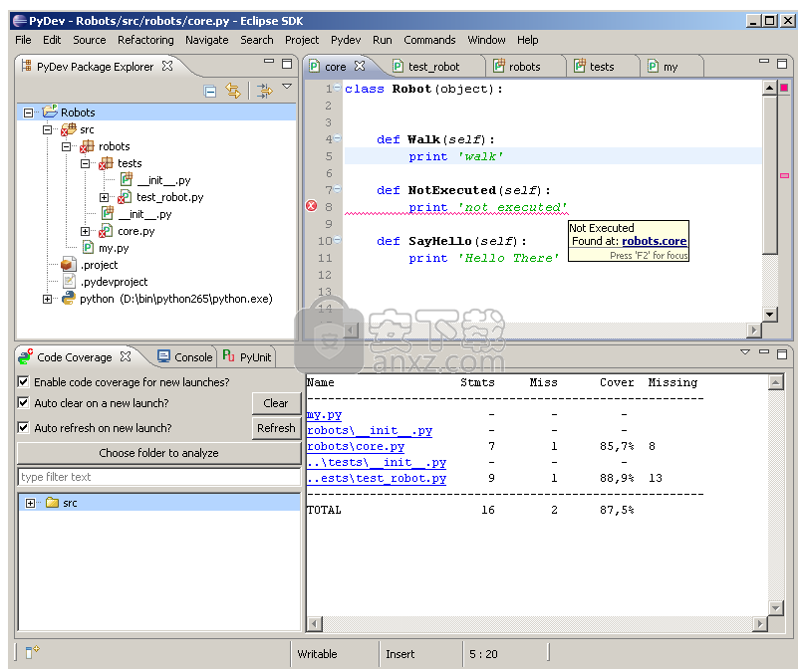The width and height of the screenshot is (803, 672).
Task: Click the Clear button
Action: (276, 403)
